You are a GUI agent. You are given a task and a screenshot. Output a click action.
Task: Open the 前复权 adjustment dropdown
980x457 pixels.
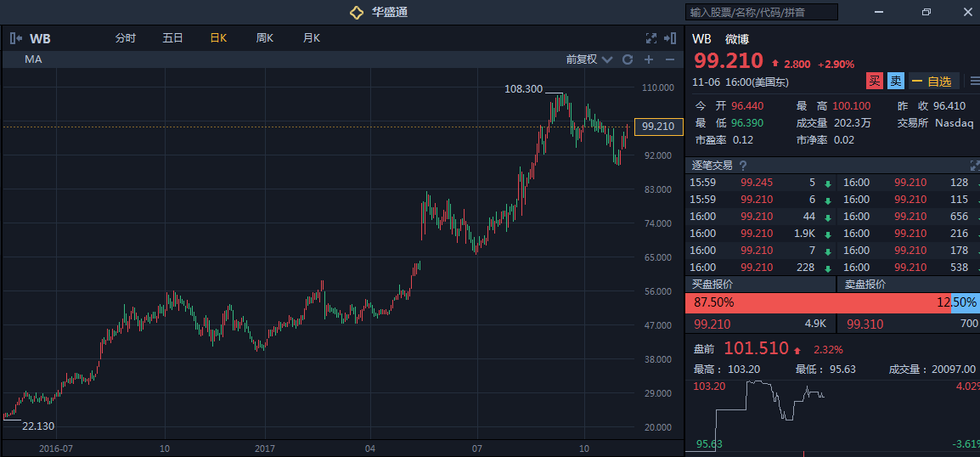588,59
